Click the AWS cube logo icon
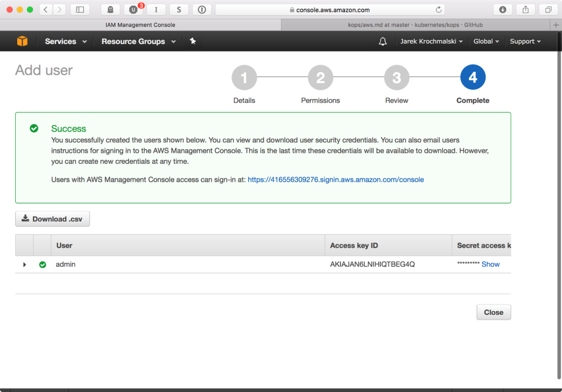The image size is (562, 392). click(x=22, y=41)
